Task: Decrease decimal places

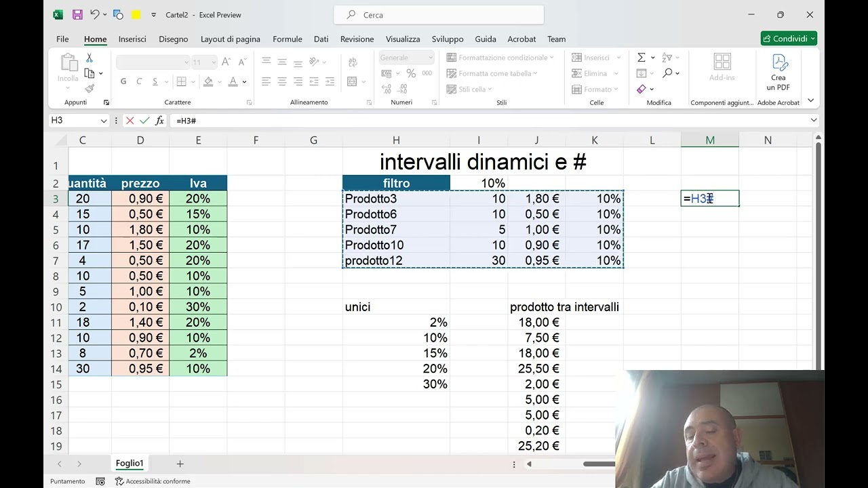Action: click(403, 89)
